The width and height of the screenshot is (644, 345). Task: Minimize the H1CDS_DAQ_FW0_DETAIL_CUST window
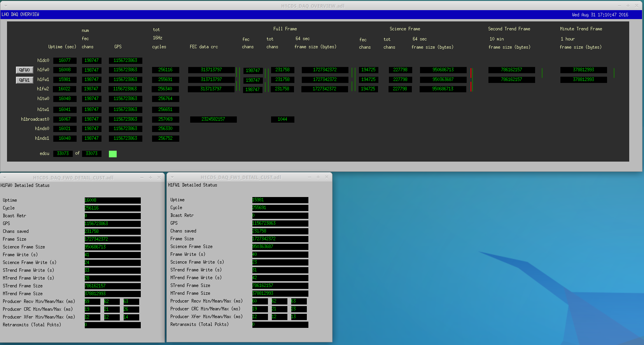coord(142,178)
